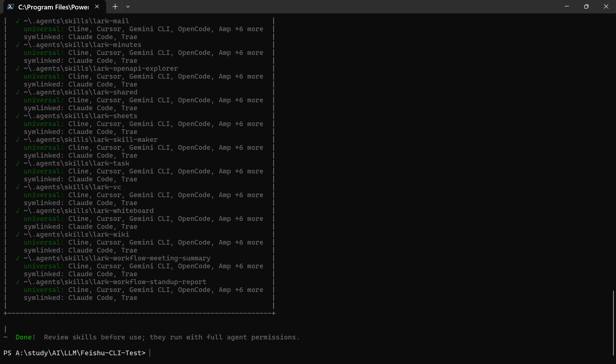The height and width of the screenshot is (364, 616).
Task: Click the ~\.agents\skills\lark-sheets path
Action: coord(81,116)
